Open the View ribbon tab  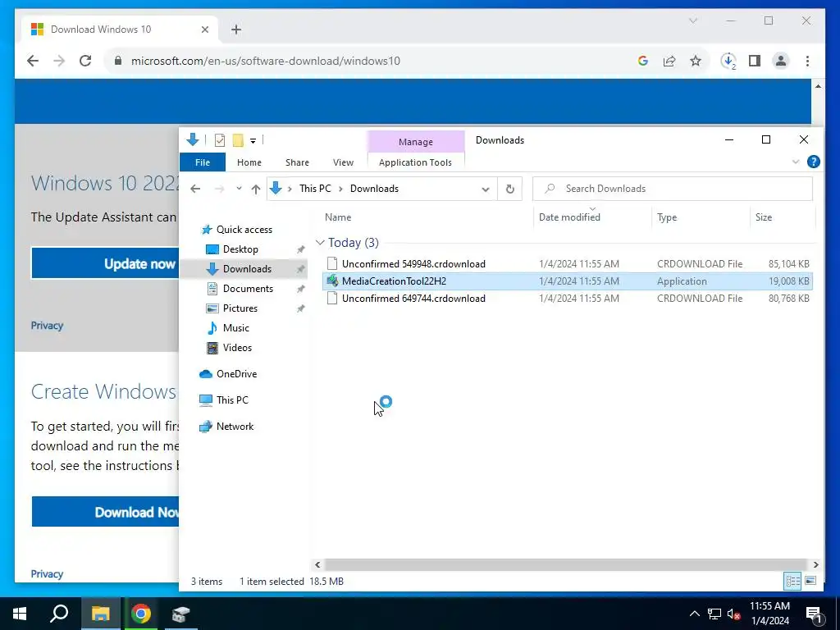(x=343, y=162)
